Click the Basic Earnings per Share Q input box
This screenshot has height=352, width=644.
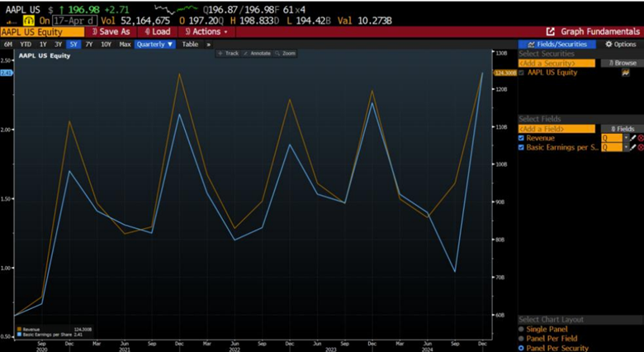[613, 147]
